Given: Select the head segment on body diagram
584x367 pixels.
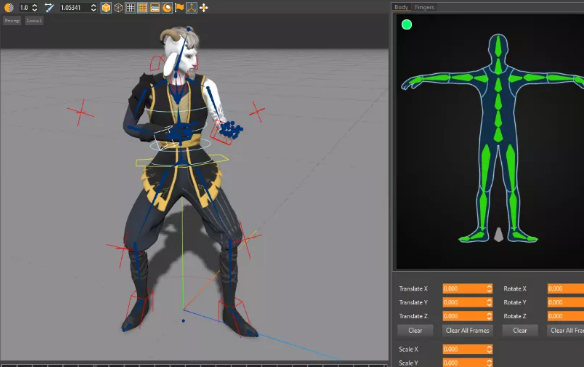Looking at the screenshot, I should click(498, 47).
